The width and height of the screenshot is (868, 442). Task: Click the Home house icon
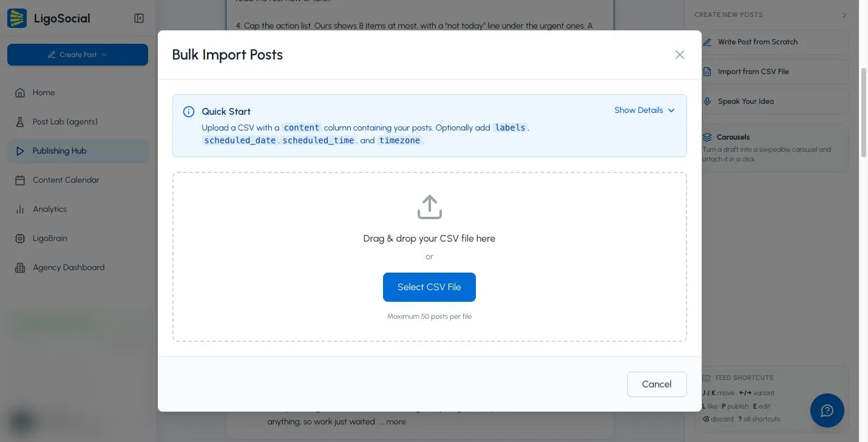(x=20, y=93)
